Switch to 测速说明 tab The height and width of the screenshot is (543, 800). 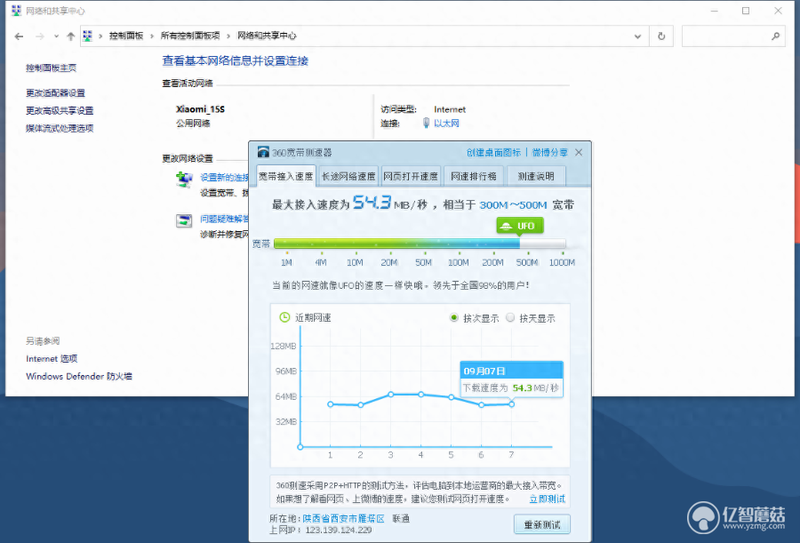click(x=536, y=176)
